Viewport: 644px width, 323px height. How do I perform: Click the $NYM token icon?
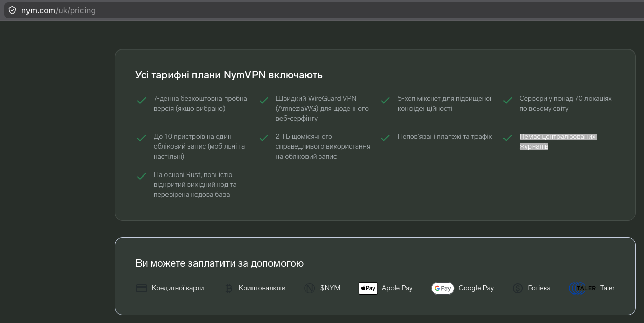tap(310, 288)
